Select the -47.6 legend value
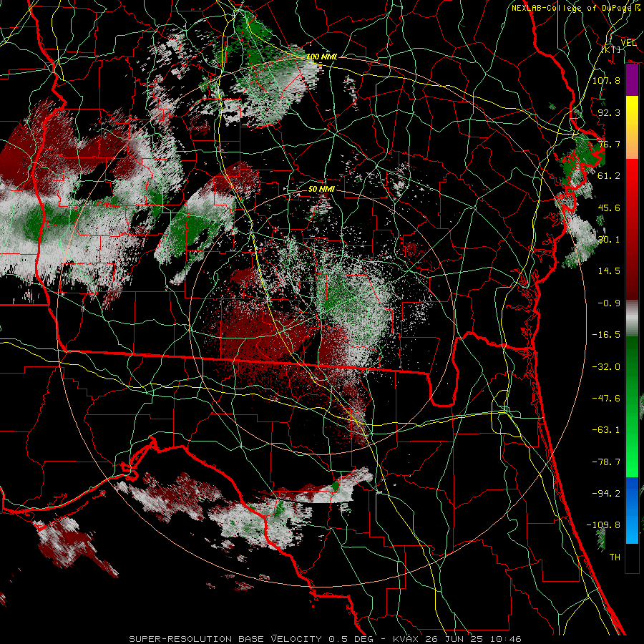Screen dimensions: 644x644 [606, 399]
